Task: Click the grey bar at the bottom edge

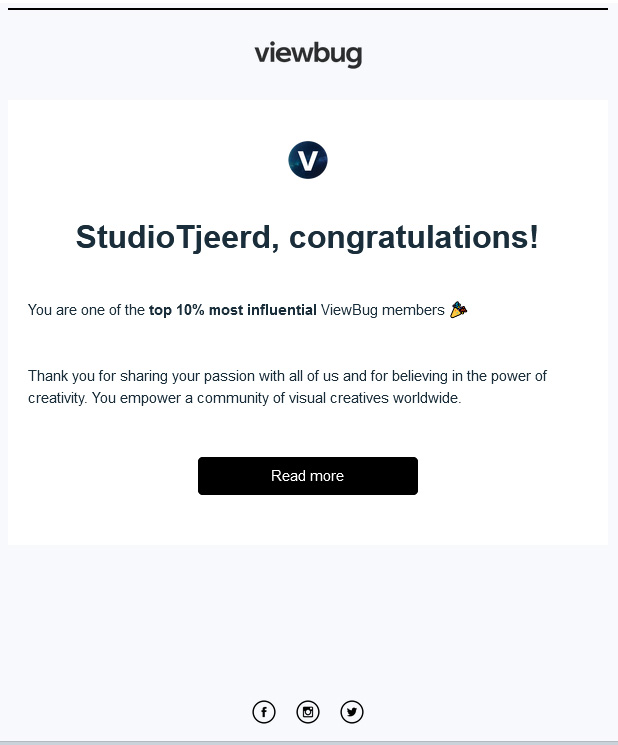Action: pyautogui.click(x=309, y=743)
